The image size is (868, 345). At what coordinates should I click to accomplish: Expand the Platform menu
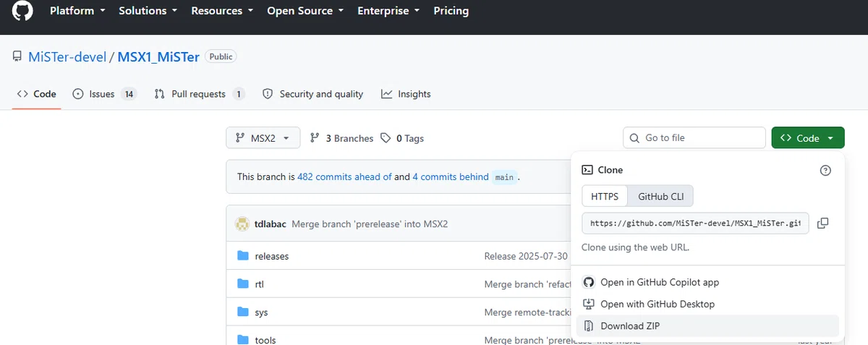[x=77, y=11]
